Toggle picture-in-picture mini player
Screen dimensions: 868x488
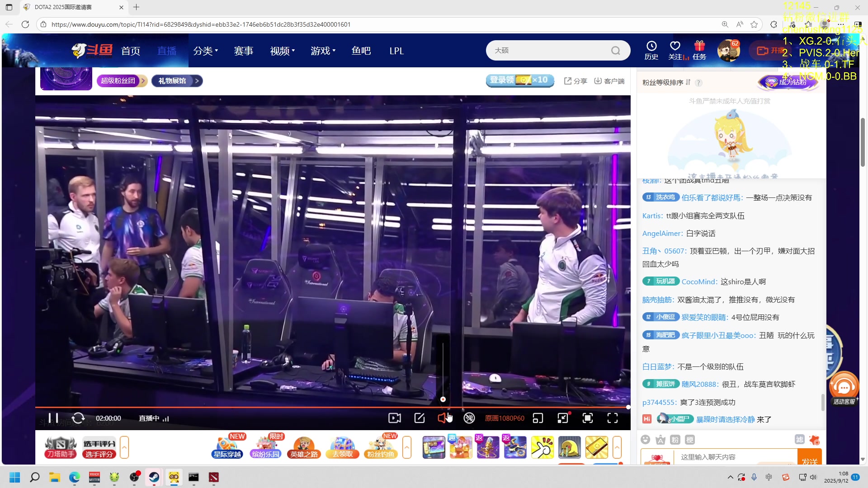[x=538, y=418]
